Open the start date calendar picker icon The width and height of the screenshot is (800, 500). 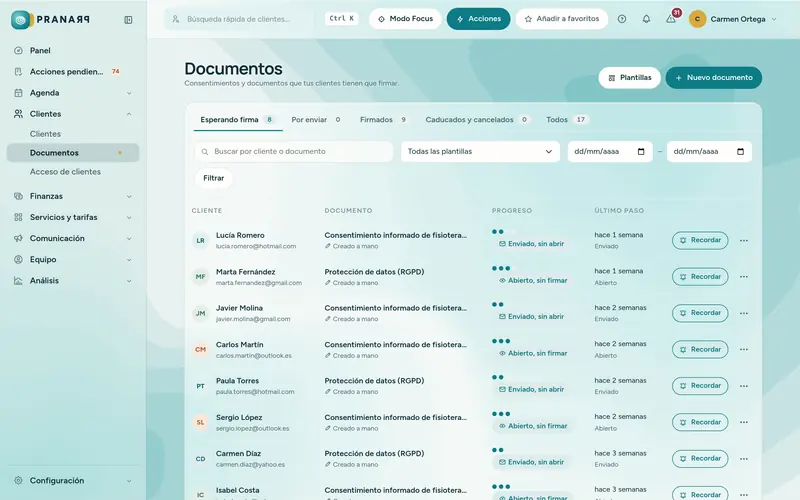coord(641,152)
